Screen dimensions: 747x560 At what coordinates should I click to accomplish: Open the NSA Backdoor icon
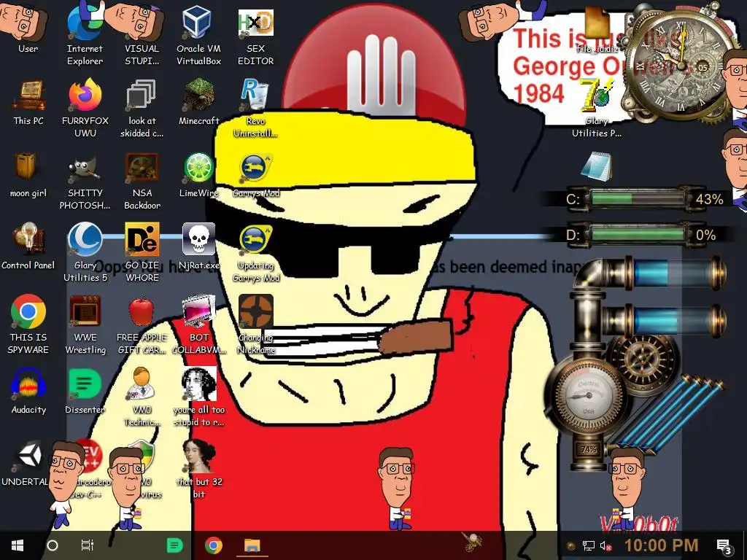[x=142, y=181]
